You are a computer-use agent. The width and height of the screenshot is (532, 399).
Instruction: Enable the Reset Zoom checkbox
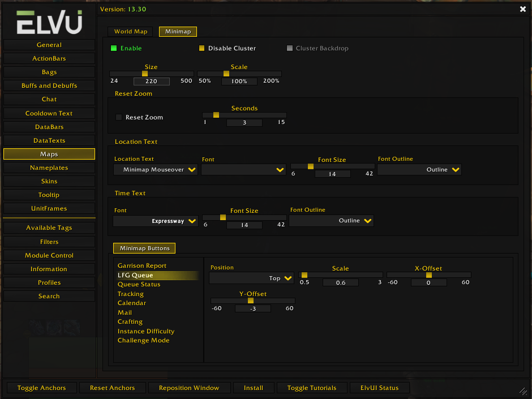118,117
